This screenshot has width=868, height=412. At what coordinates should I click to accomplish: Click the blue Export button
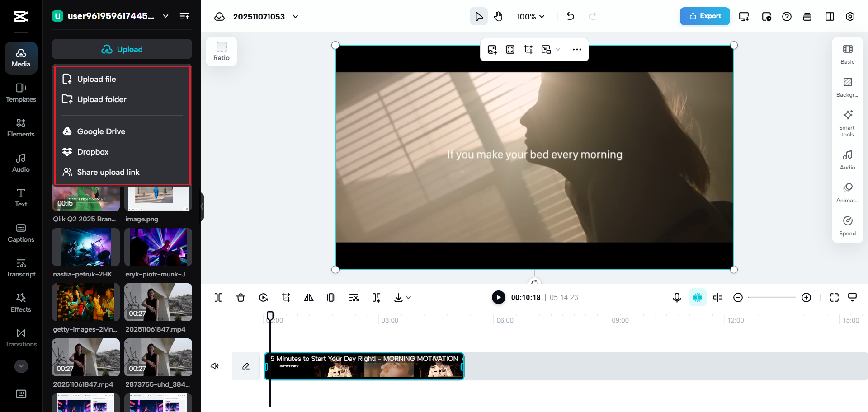(704, 16)
